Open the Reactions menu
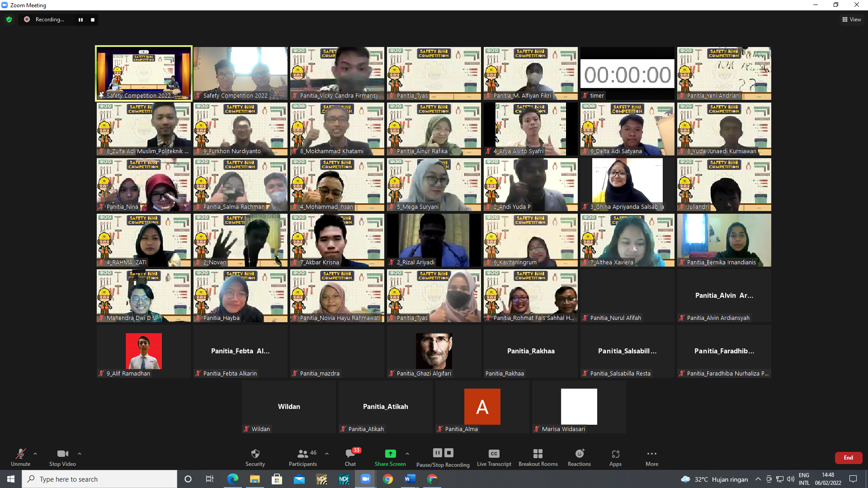 tap(579, 457)
